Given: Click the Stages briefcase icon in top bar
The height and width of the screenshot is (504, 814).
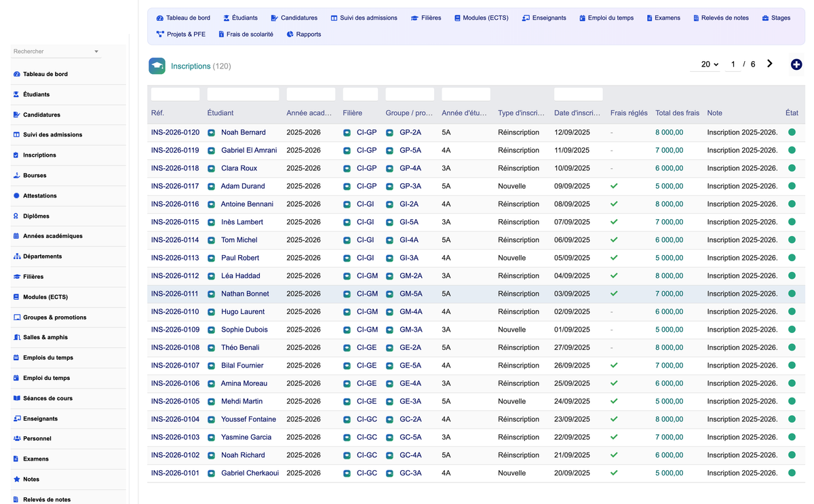Looking at the screenshot, I should [765, 18].
